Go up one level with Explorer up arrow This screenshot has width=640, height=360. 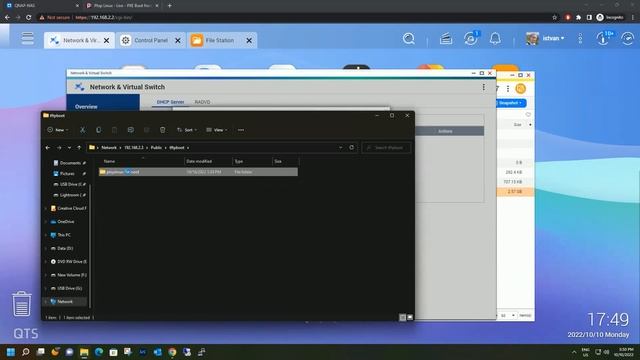click(x=79, y=148)
